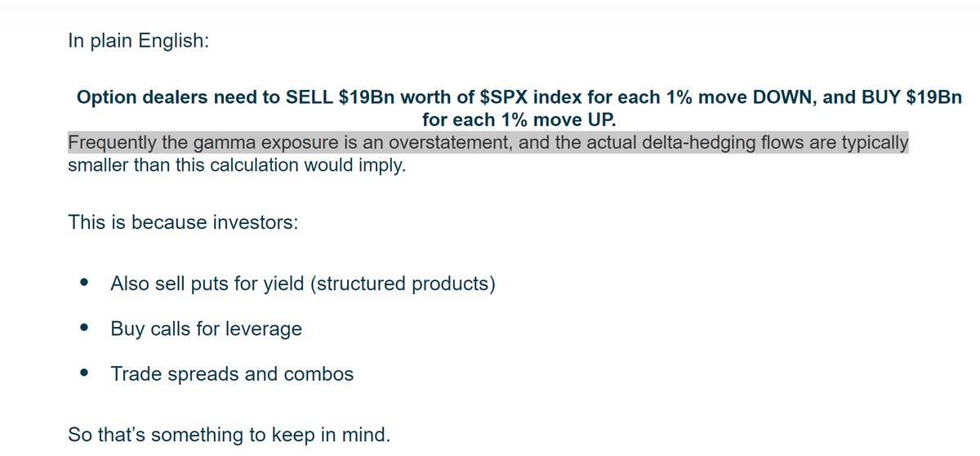
Task: Click the word SELL in bold heading
Action: pos(310,97)
